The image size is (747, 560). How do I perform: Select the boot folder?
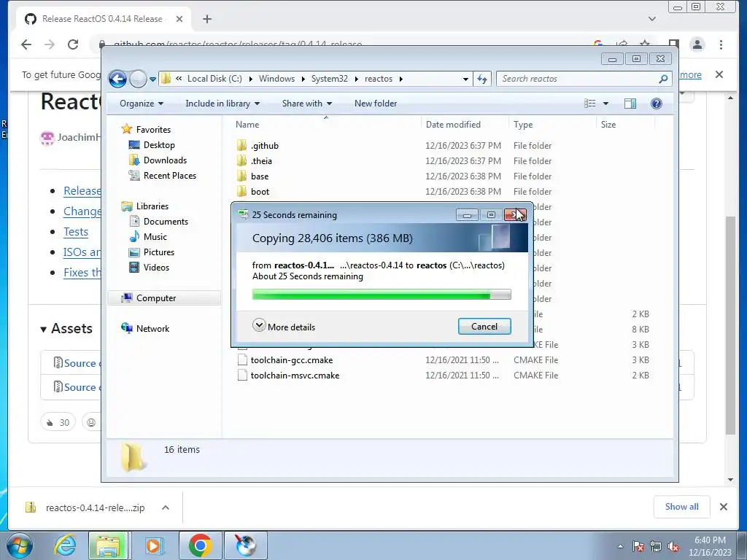coord(260,192)
